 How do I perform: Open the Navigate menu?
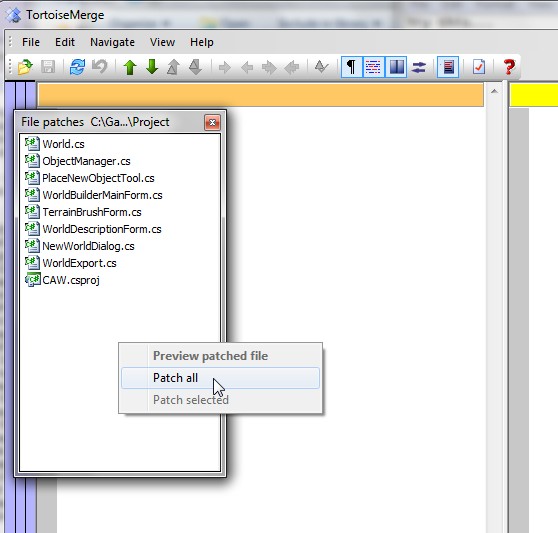[x=112, y=42]
